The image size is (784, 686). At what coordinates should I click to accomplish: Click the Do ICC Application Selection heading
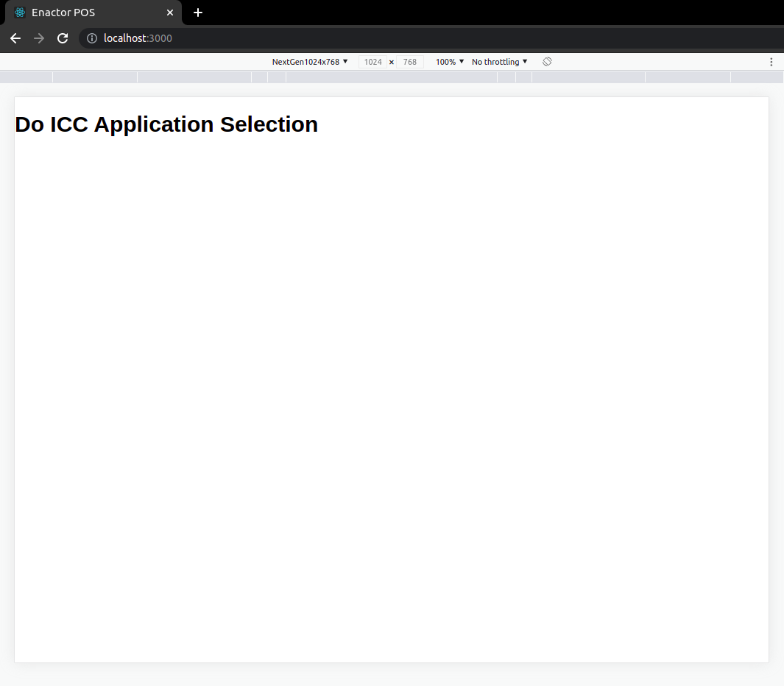pyautogui.click(x=166, y=124)
